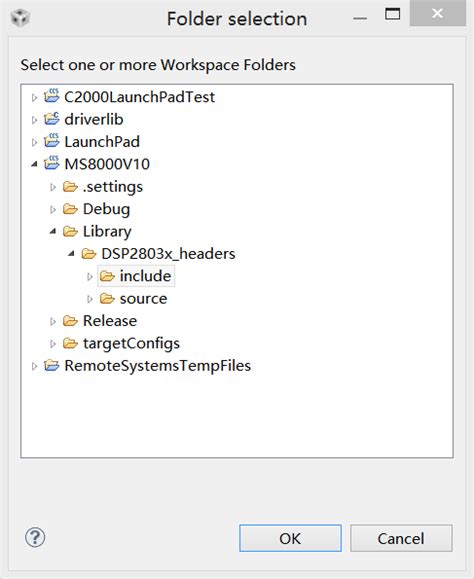The height and width of the screenshot is (579, 474).
Task: Click the LaunchPad CCS project icon
Action: pyautogui.click(x=51, y=141)
